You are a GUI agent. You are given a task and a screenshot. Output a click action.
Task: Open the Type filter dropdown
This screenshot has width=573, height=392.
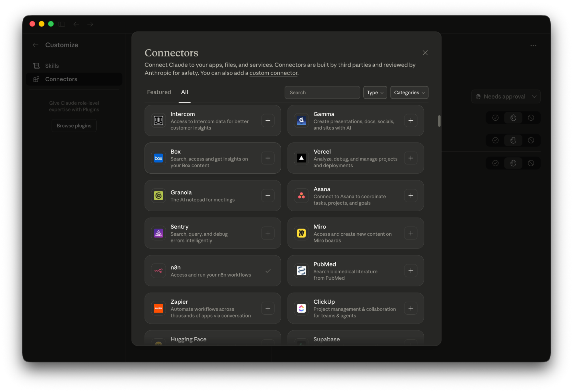click(375, 93)
